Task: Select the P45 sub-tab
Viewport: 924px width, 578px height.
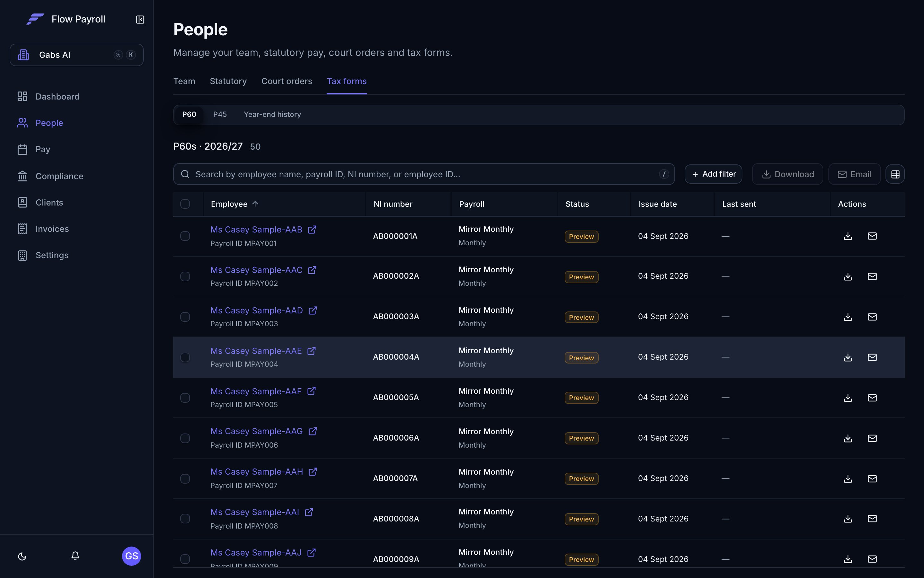Action: point(220,114)
